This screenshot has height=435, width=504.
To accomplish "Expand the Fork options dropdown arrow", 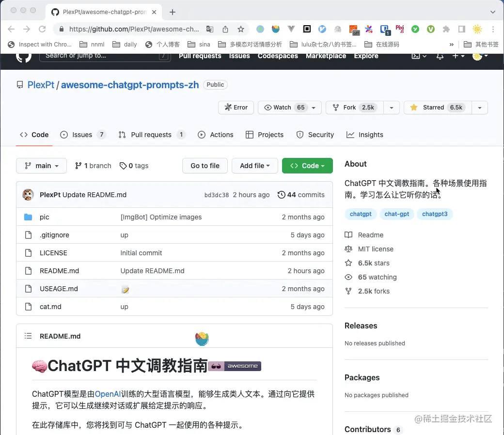I will pos(392,108).
